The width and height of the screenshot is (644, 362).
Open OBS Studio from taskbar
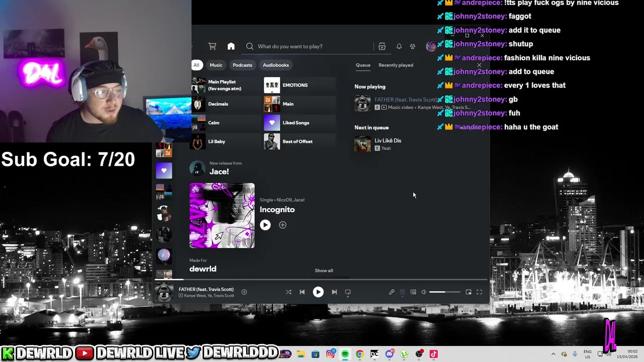click(419, 354)
